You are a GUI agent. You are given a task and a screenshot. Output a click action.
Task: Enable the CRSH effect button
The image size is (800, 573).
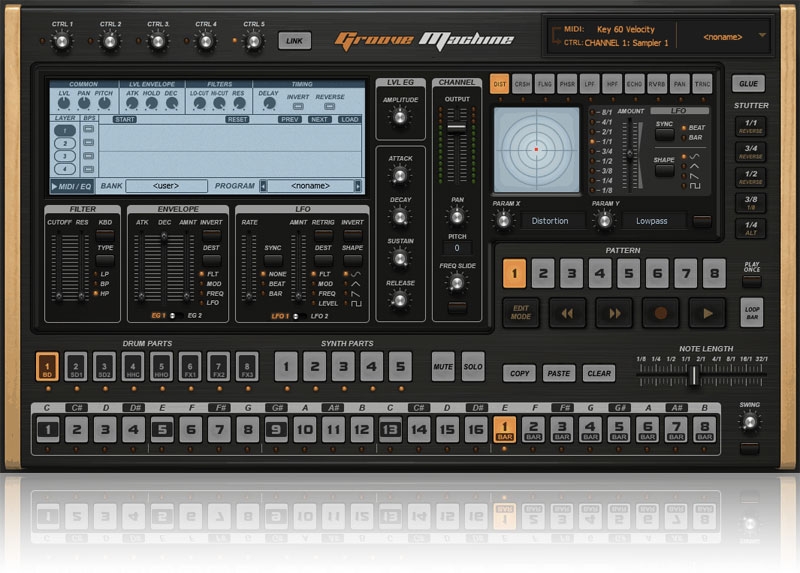522,84
